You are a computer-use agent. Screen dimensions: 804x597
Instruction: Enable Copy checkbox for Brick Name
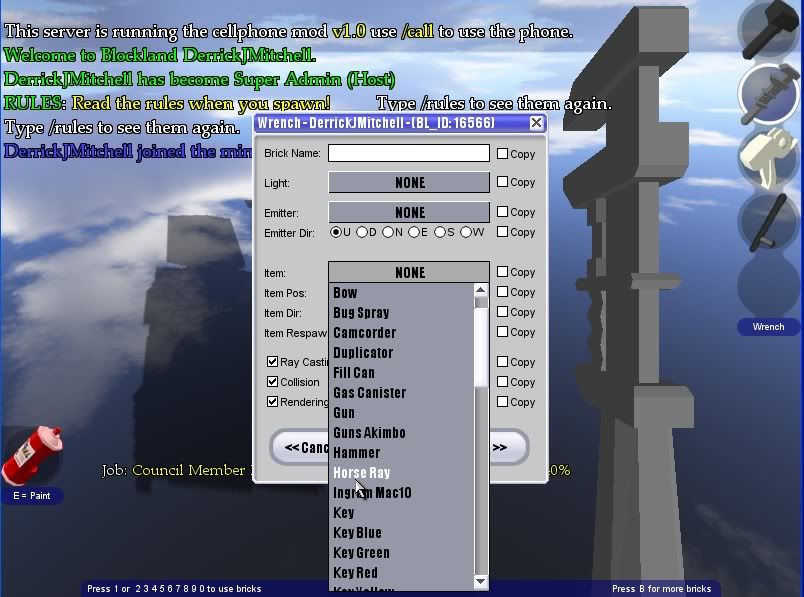click(502, 154)
